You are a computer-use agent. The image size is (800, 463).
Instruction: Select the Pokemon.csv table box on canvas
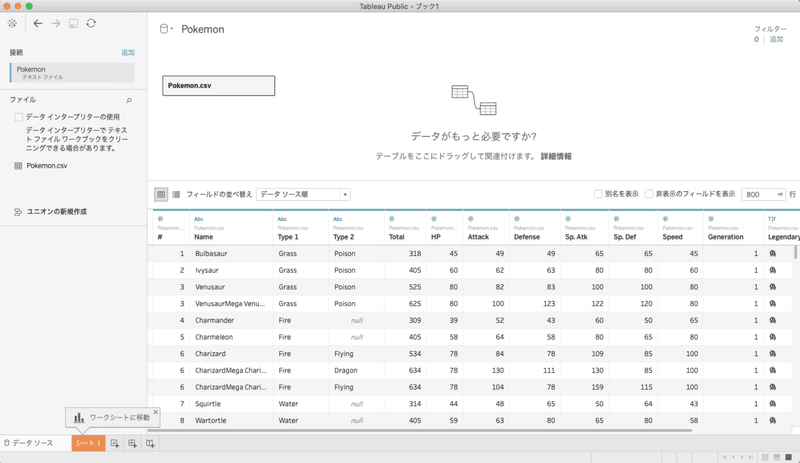tap(218, 86)
